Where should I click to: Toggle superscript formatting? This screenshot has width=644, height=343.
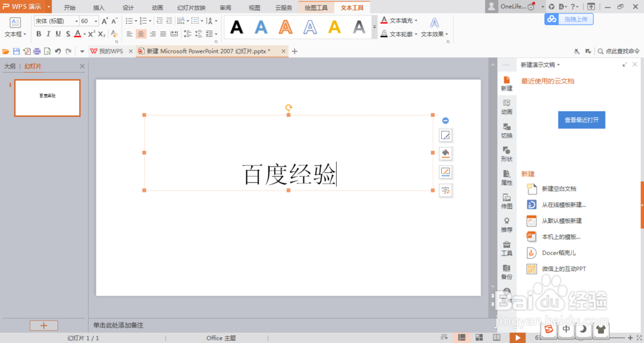tap(91, 34)
